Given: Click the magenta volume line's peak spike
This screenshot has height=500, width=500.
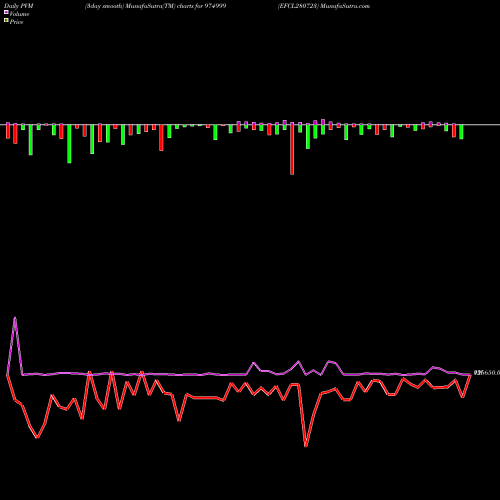Looking at the screenshot, I should (15, 318).
